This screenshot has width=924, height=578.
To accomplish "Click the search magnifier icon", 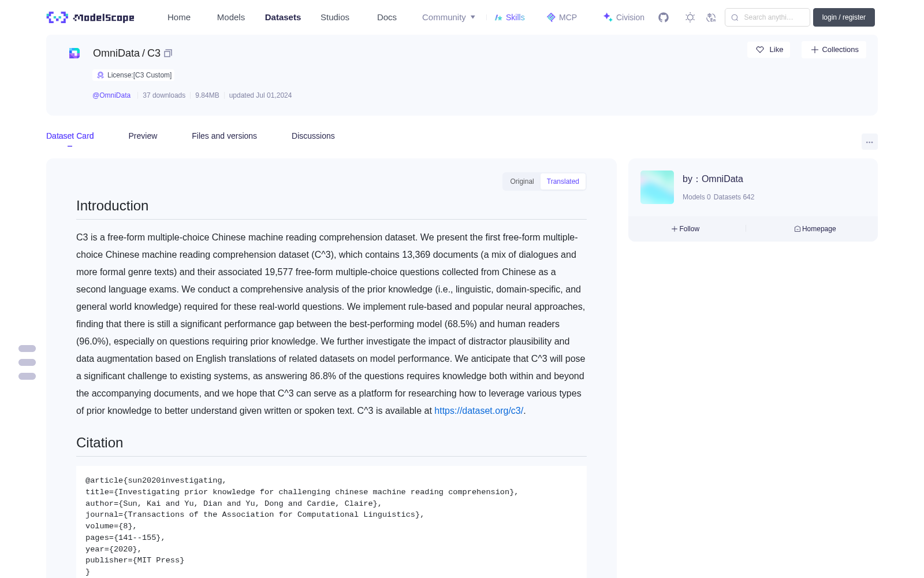I will (735, 17).
